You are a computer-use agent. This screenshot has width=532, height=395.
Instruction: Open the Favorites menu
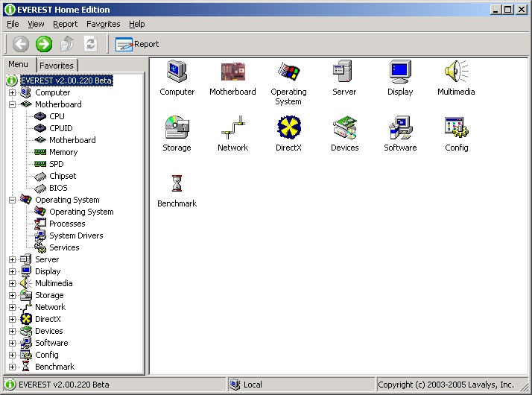[x=103, y=24]
